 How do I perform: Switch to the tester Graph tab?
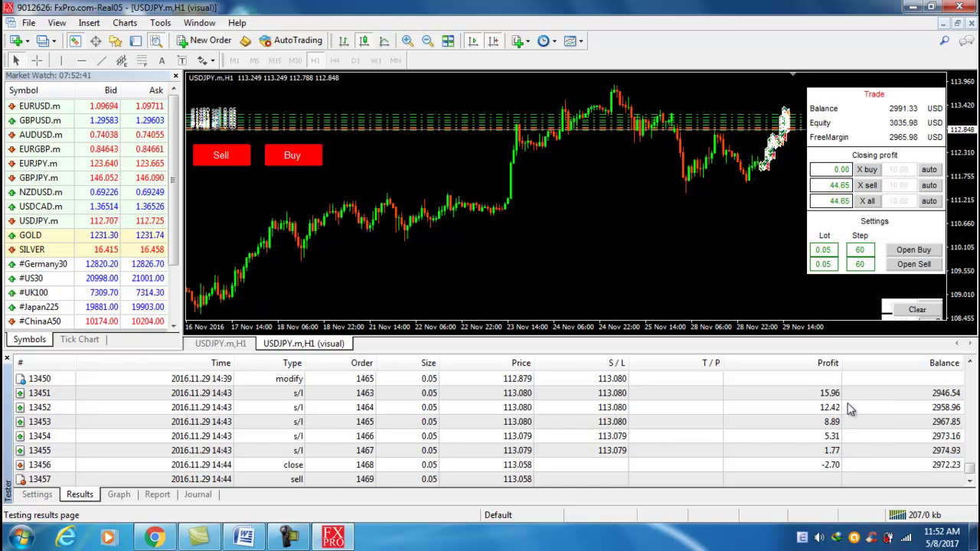coord(119,494)
